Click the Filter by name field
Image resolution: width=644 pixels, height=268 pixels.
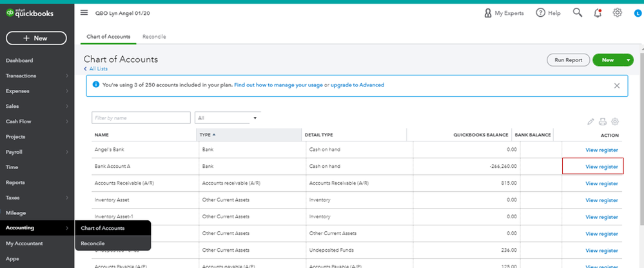[141, 118]
